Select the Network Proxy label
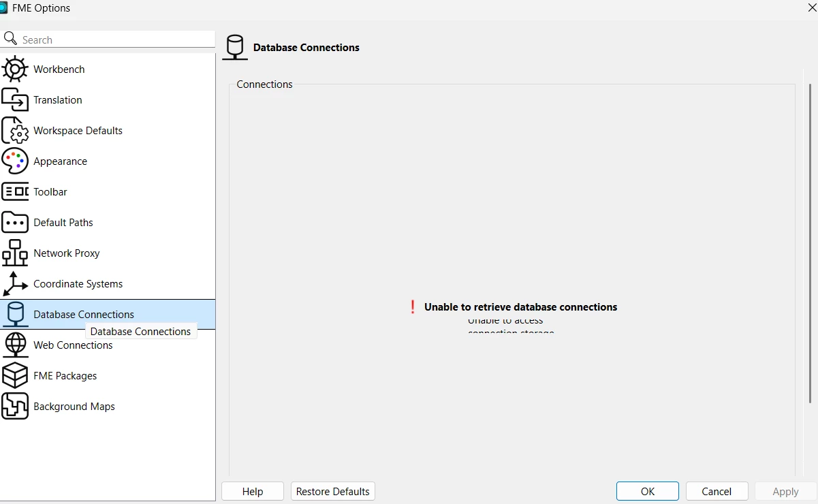This screenshot has width=818, height=504. coord(67,253)
